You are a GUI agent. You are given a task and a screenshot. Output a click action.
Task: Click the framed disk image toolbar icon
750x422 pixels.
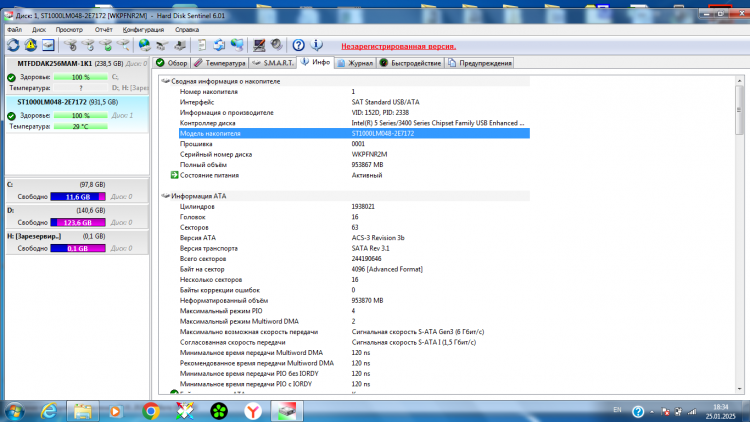[x=48, y=45]
